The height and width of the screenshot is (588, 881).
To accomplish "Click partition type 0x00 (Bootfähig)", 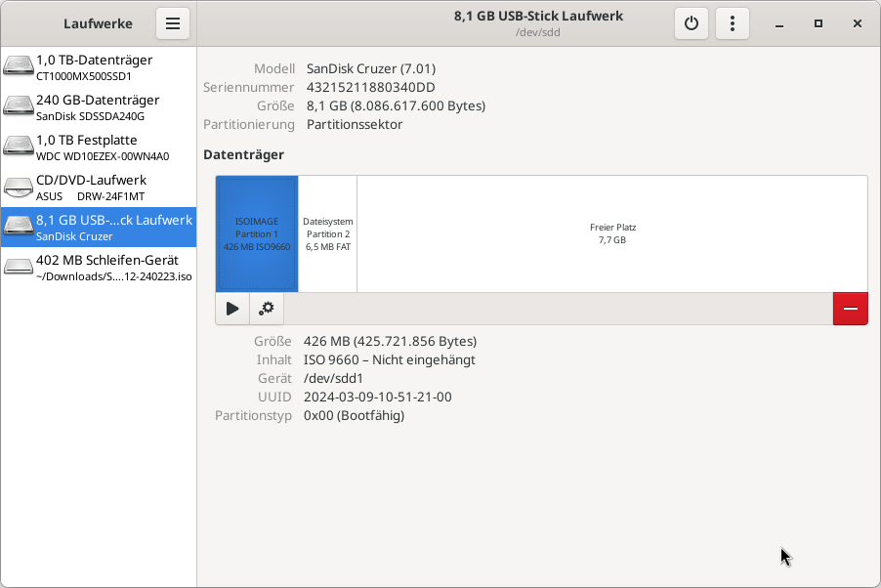I will click(x=354, y=415).
